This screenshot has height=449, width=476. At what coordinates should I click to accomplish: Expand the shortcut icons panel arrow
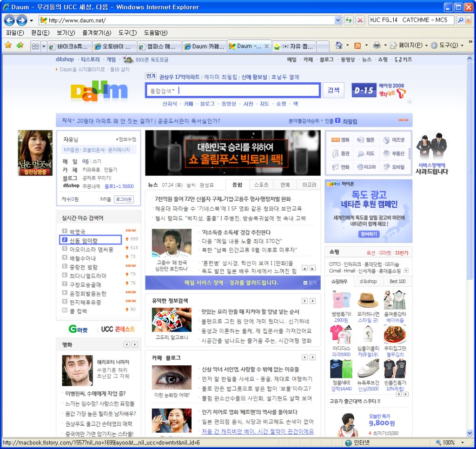tap(410, 153)
